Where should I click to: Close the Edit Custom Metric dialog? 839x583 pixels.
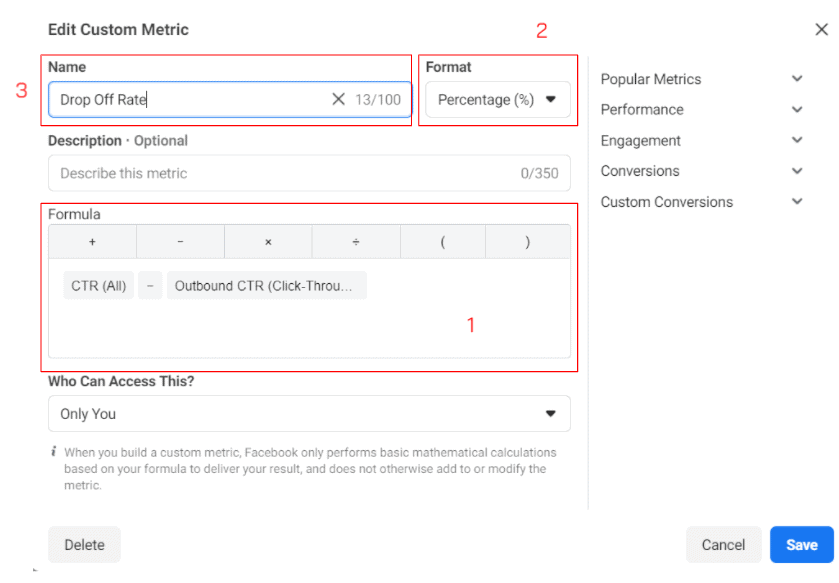click(821, 30)
